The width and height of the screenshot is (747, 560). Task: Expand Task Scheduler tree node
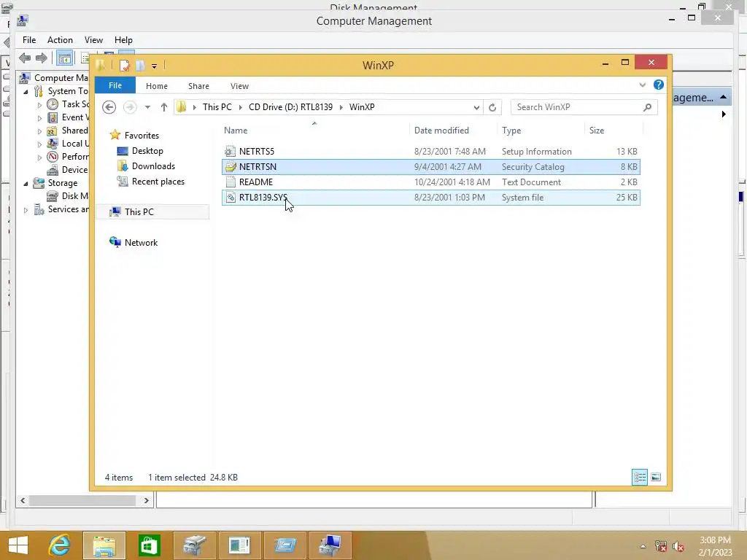click(39, 105)
